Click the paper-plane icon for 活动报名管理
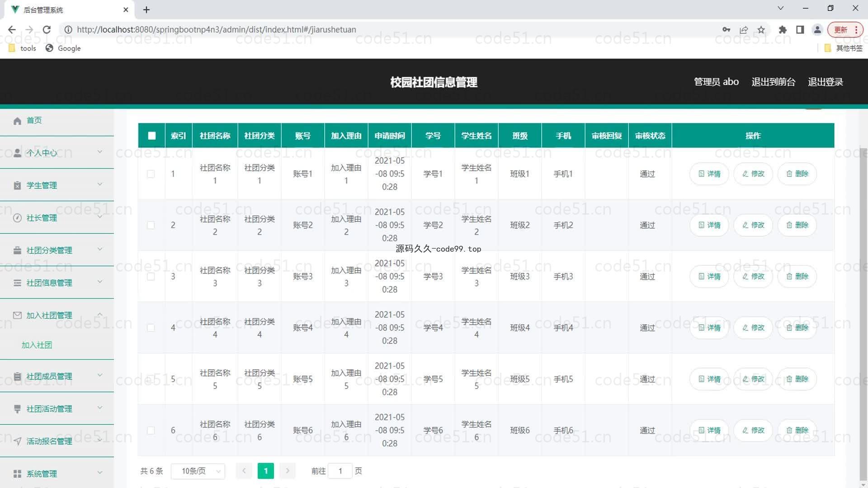Screen dimensions: 868x488 click(17, 441)
